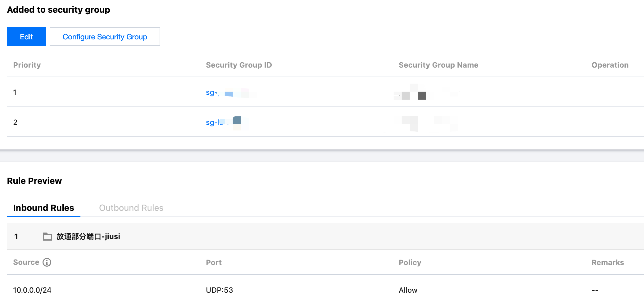Select the Inbound Rules tab
This screenshot has width=644, height=302.
(43, 208)
